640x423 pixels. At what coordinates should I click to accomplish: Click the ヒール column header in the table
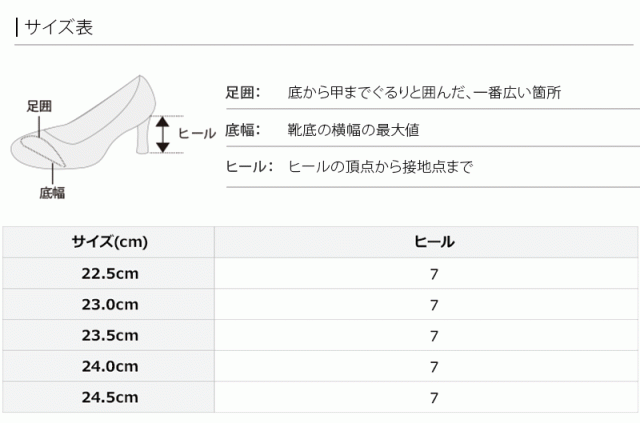tap(434, 241)
